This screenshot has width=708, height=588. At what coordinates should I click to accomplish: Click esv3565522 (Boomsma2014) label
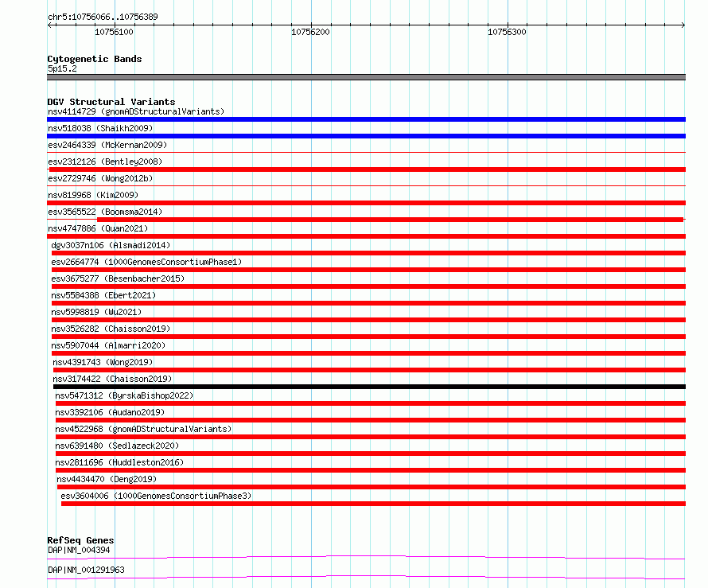(105, 212)
